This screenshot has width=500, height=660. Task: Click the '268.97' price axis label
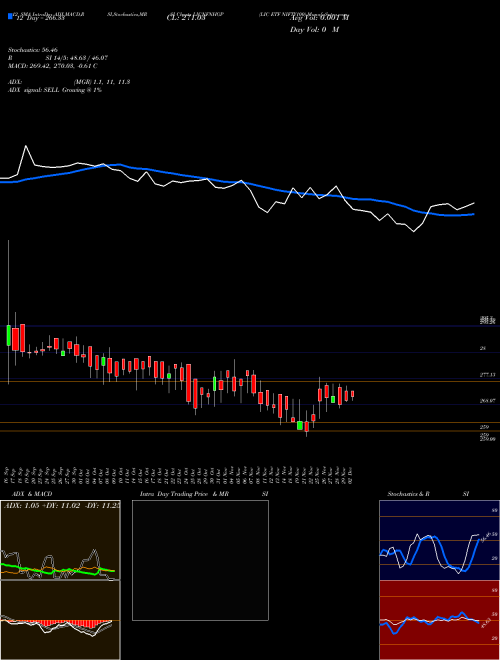tap(487, 401)
